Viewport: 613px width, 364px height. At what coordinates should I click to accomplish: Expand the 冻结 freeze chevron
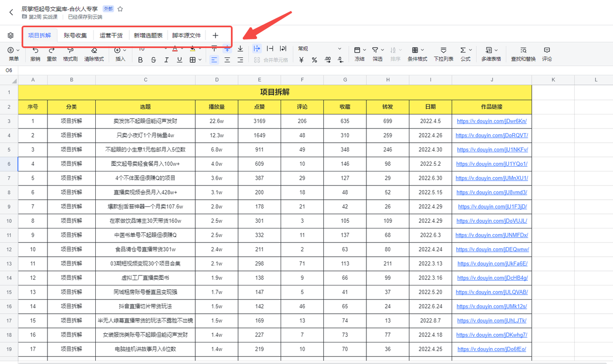coord(364,50)
